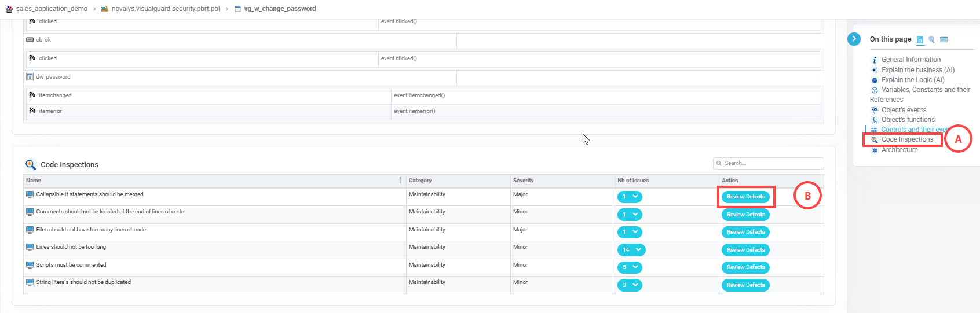
Task: Select the magnifier icon beside On this page
Action: (931, 40)
